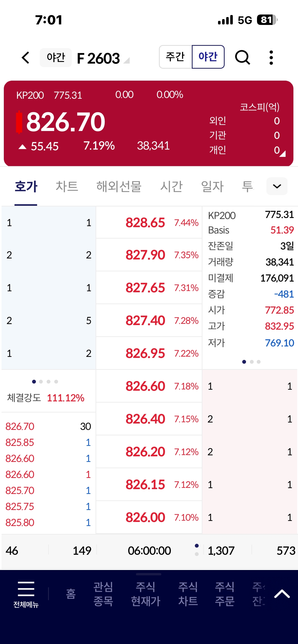Open the 해외선물 tab

click(119, 186)
